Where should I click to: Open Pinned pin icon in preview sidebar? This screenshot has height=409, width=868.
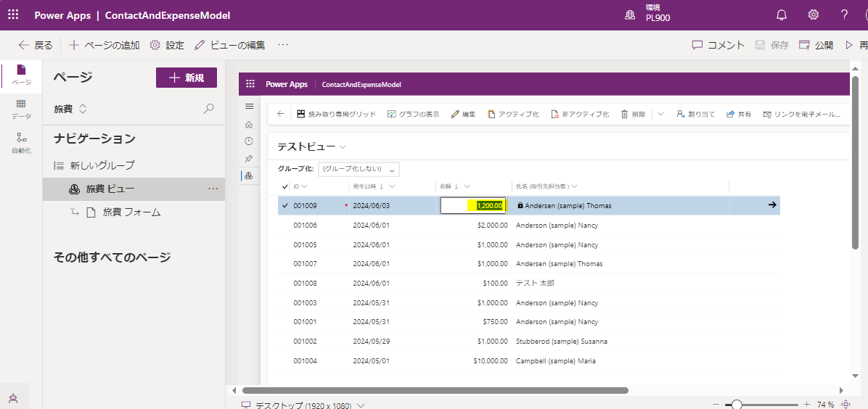click(x=249, y=159)
